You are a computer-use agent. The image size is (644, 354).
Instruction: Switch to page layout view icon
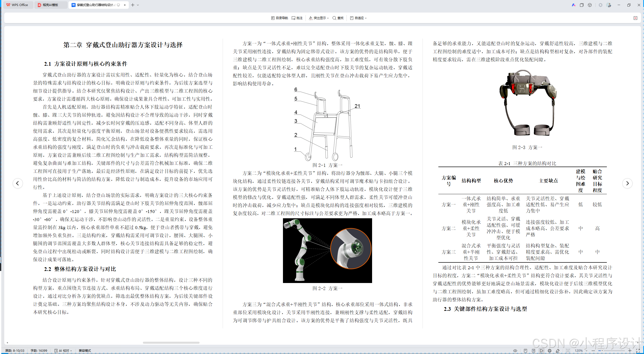pyautogui.click(x=525, y=350)
